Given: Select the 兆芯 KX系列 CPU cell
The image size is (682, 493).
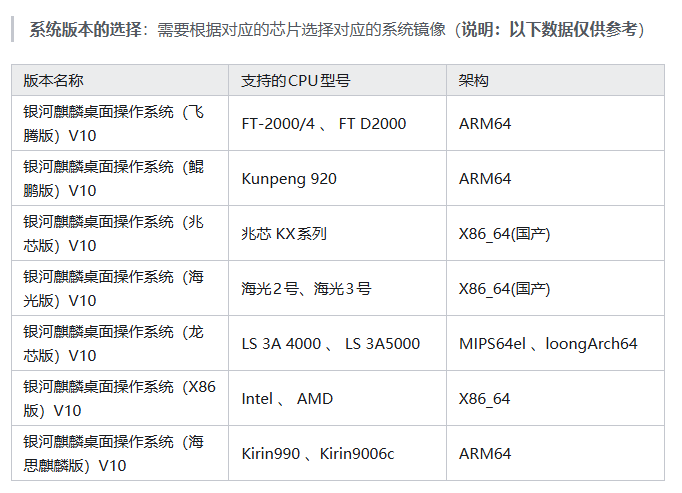Looking at the screenshot, I should pyautogui.click(x=284, y=234).
